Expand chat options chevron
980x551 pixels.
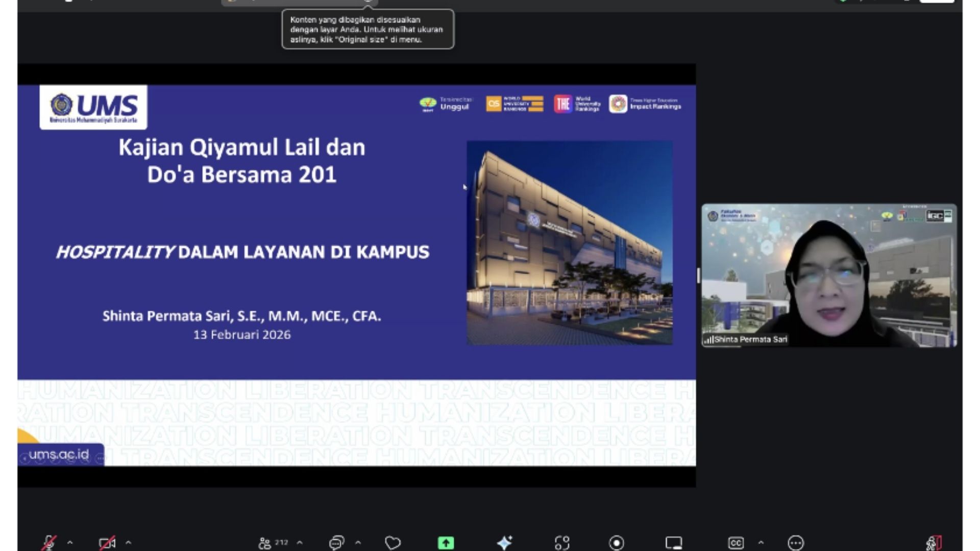358,543
